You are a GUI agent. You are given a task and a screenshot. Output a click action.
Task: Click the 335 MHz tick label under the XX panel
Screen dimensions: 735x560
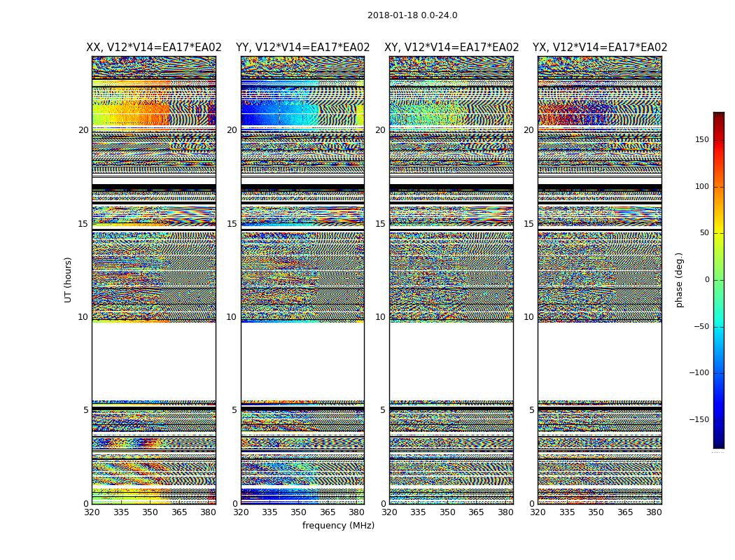tap(121, 512)
